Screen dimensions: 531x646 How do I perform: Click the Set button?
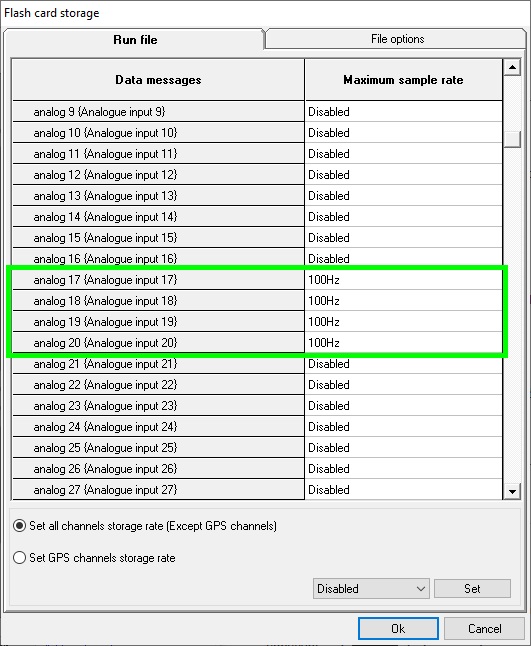pyautogui.click(x=472, y=588)
